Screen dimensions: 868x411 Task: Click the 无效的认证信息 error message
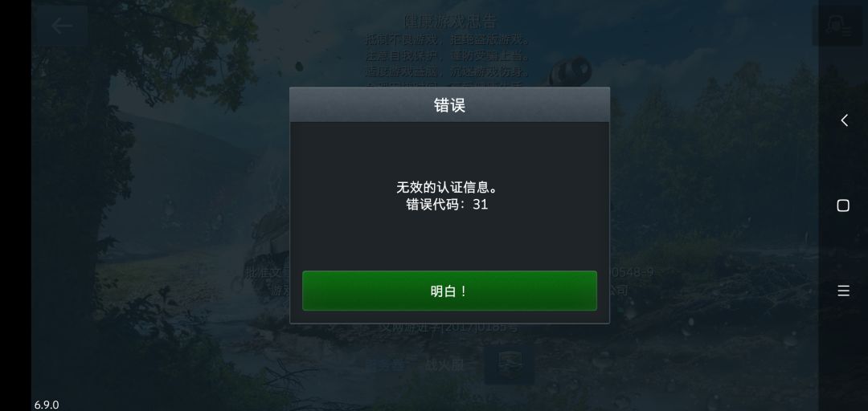[x=448, y=188]
